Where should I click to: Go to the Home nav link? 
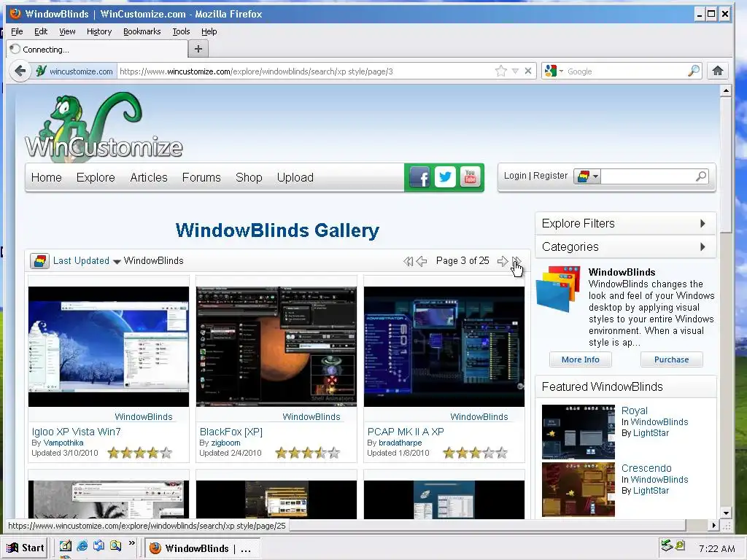click(46, 178)
